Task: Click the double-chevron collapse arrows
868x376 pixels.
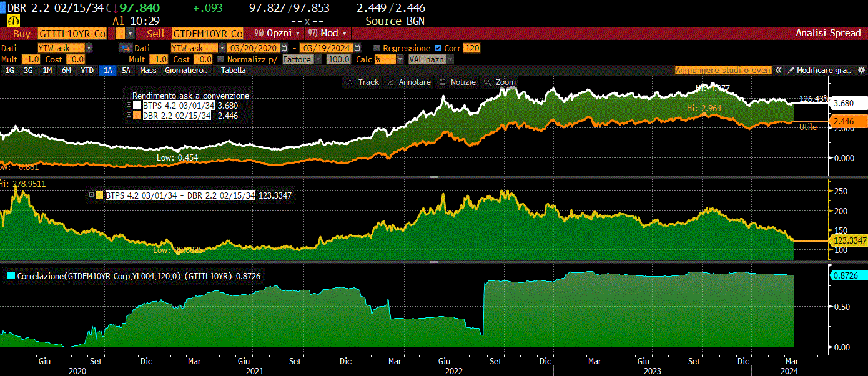Action: click(779, 71)
